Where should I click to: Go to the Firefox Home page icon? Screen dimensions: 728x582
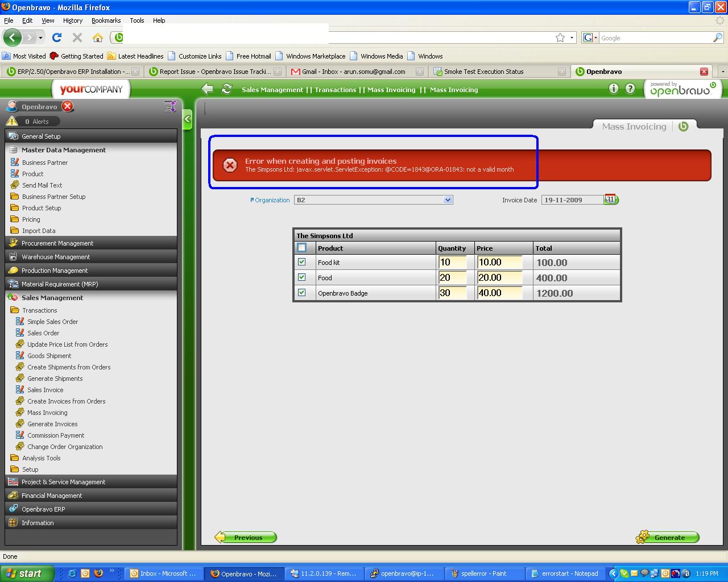(x=98, y=38)
